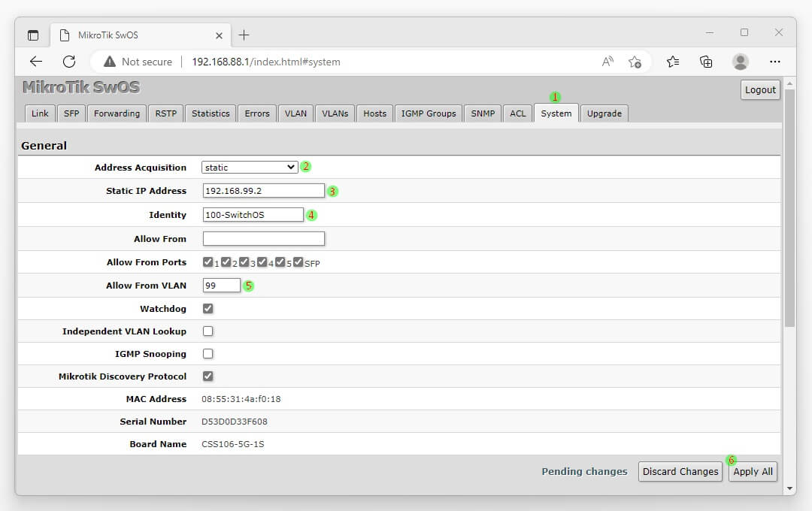This screenshot has height=511, width=812.
Task: Turn on IGMP Snooping checkbox
Action: pyautogui.click(x=208, y=353)
